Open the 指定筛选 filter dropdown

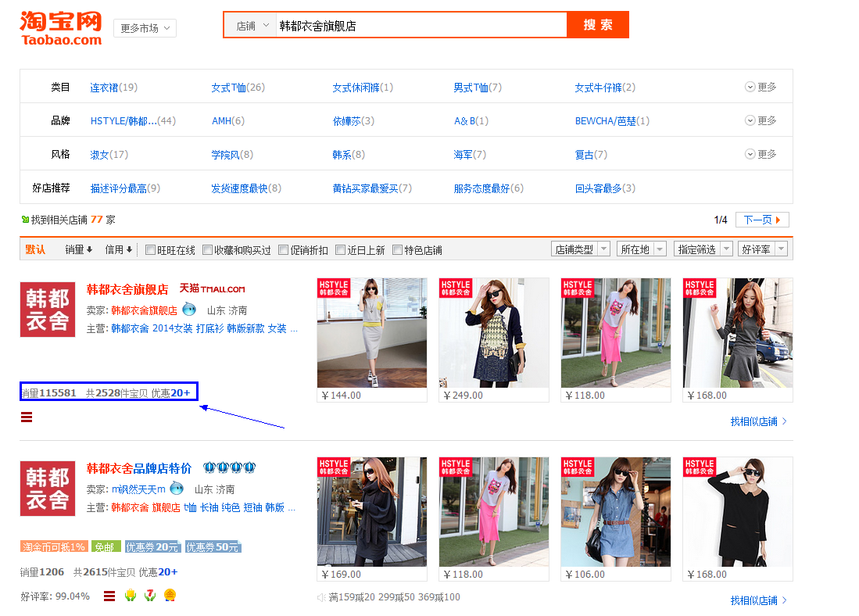pos(703,249)
